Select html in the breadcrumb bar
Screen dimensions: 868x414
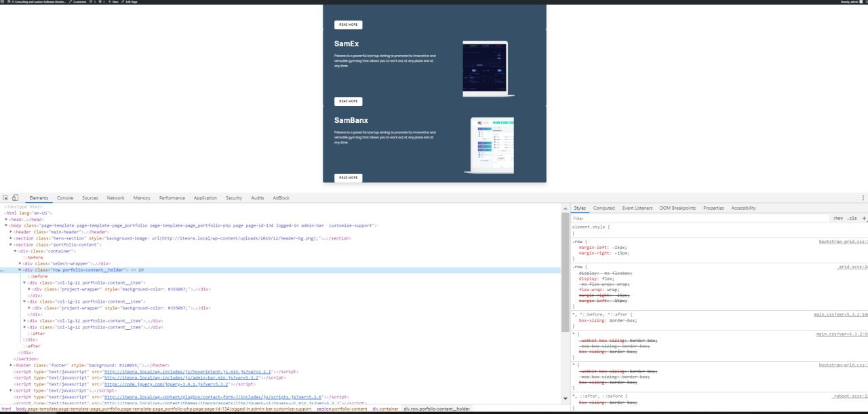[x=6, y=409]
